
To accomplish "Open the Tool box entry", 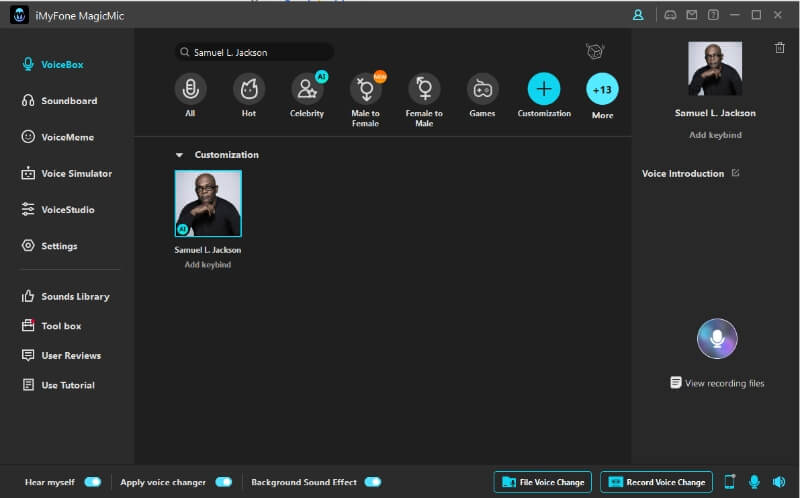I will tap(51, 326).
